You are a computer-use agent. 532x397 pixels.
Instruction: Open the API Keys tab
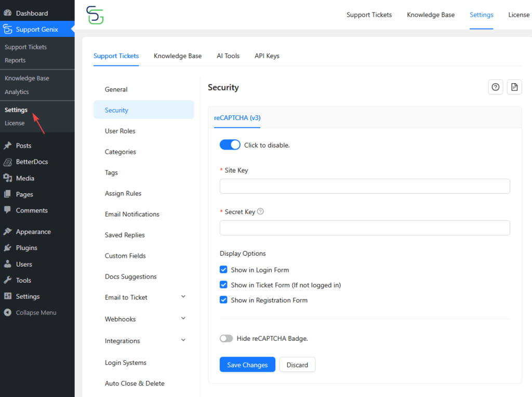coord(267,56)
